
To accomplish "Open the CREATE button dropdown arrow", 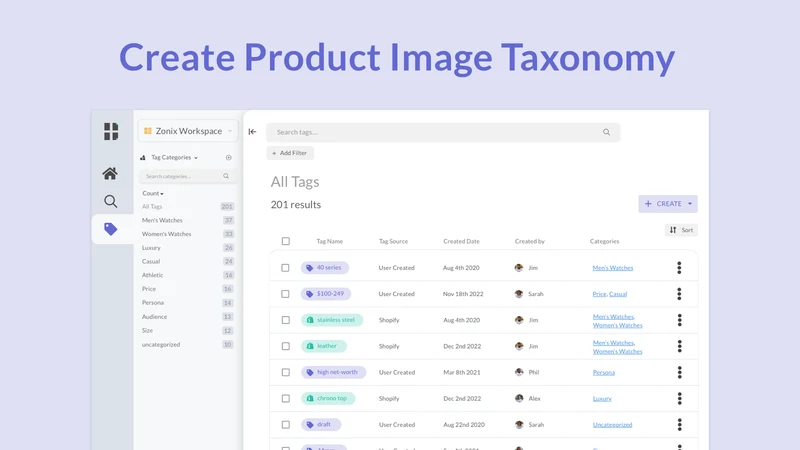I will 690,204.
